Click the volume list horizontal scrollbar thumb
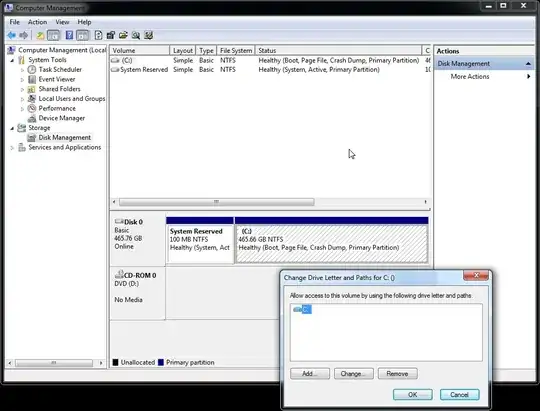The height and width of the screenshot is (411, 540). pyautogui.click(x=217, y=202)
